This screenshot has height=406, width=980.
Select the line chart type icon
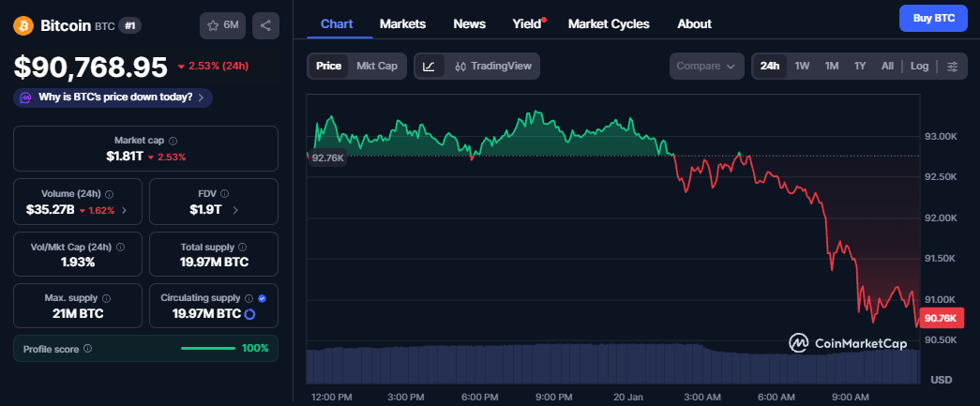(x=429, y=67)
